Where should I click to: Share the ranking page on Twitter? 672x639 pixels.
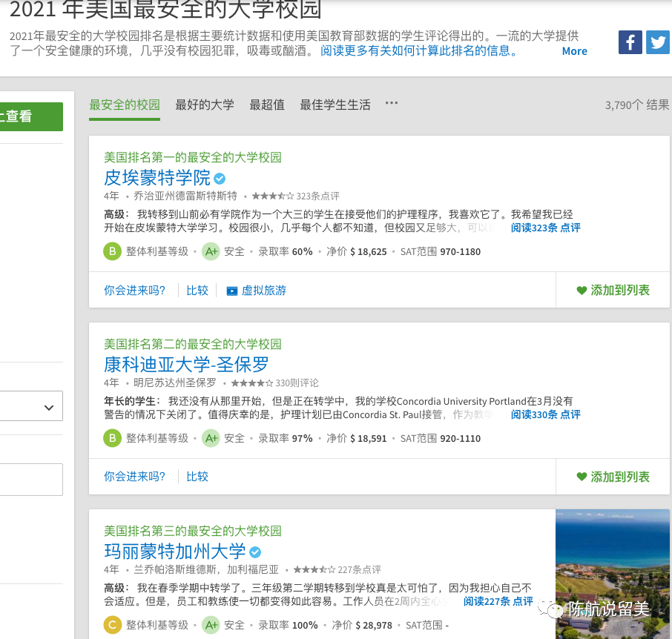click(x=657, y=42)
